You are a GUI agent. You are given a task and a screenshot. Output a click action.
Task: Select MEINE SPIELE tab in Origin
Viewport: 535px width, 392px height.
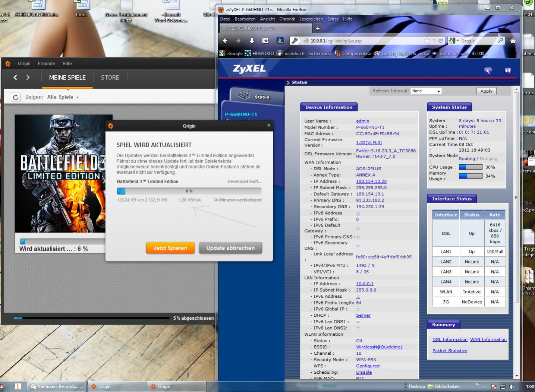[67, 78]
